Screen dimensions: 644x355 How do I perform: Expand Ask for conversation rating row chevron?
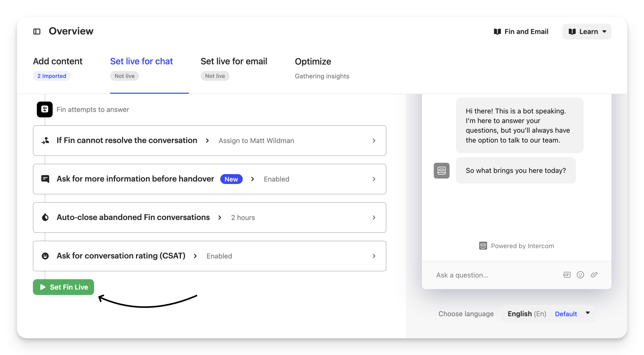[374, 256]
